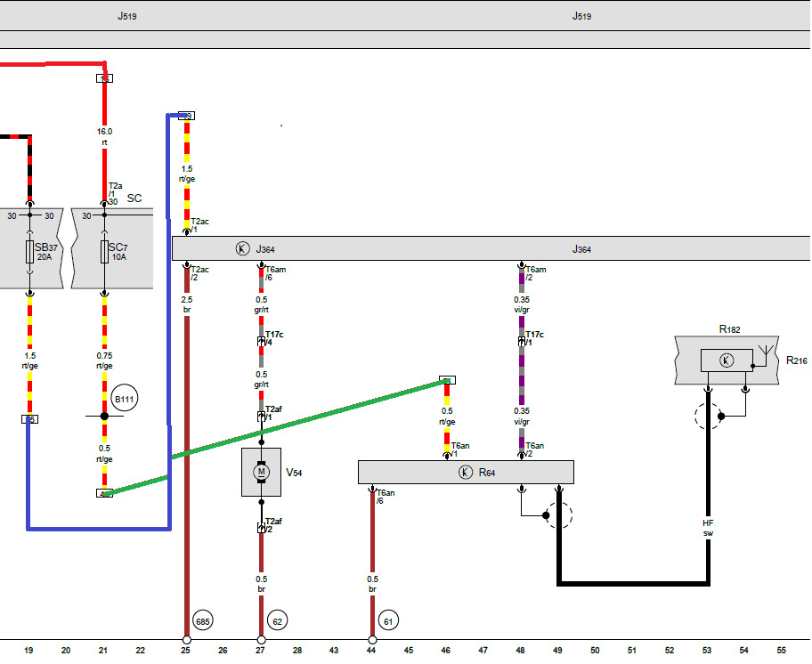This screenshot has width=812, height=664.
Task: Click the T2af /2 connector label
Action: click(x=274, y=525)
